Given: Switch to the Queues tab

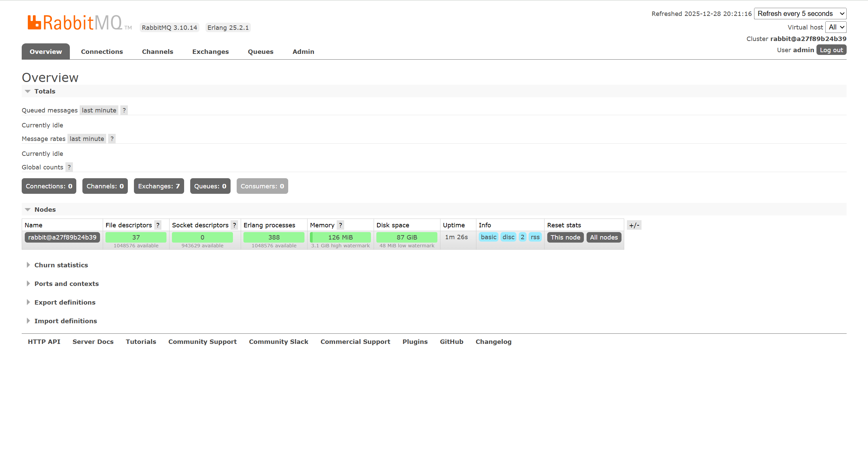Looking at the screenshot, I should (260, 51).
